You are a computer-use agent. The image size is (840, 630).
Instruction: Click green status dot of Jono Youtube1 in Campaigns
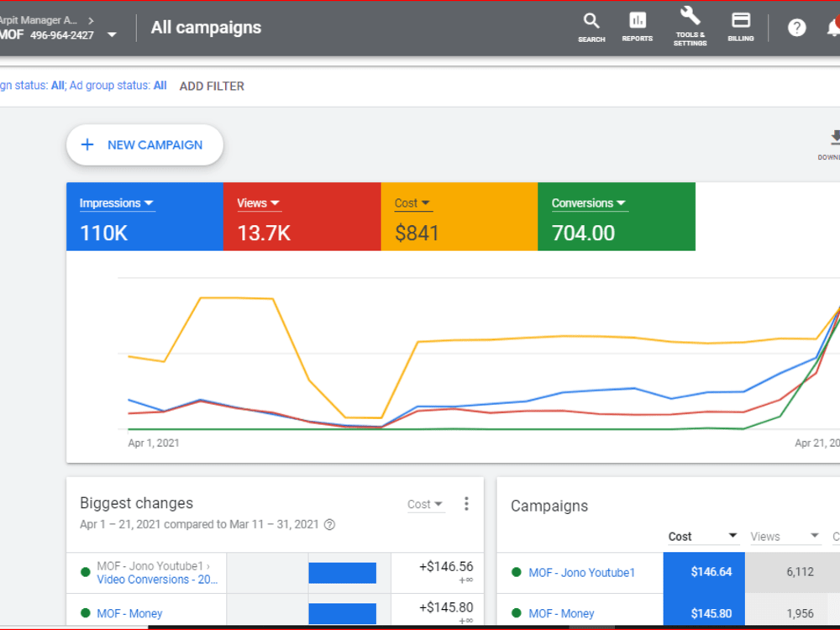pyautogui.click(x=517, y=572)
